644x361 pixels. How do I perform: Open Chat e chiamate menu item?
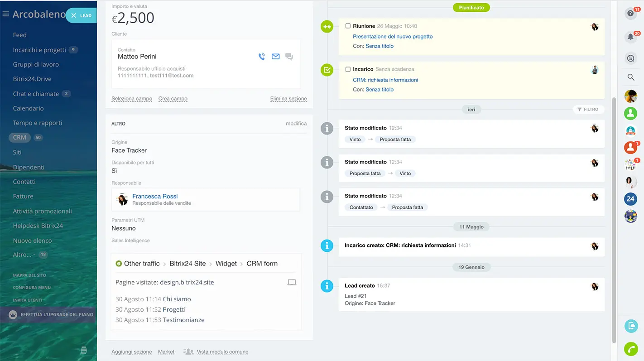36,94
